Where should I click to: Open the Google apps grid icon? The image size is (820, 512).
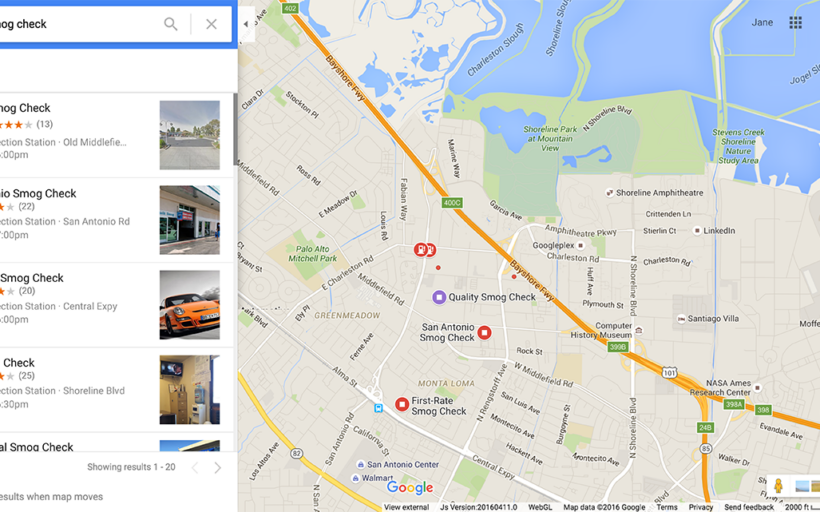click(x=795, y=22)
